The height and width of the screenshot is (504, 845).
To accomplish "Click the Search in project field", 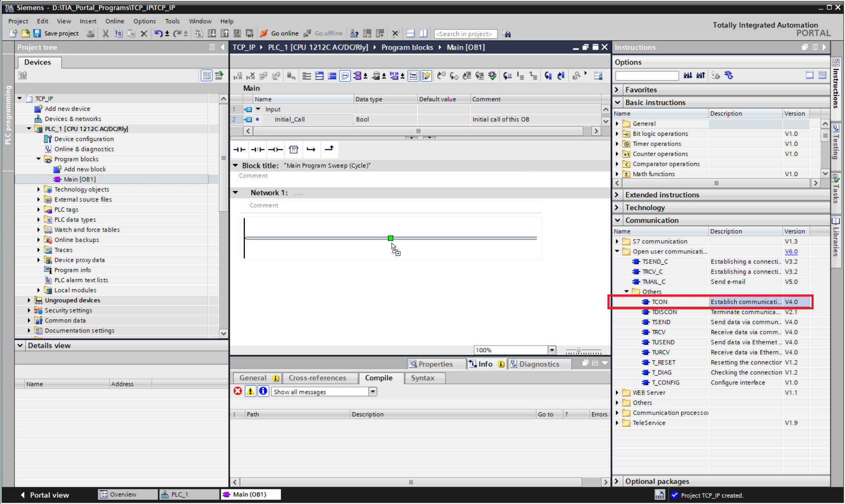I will pos(465,34).
